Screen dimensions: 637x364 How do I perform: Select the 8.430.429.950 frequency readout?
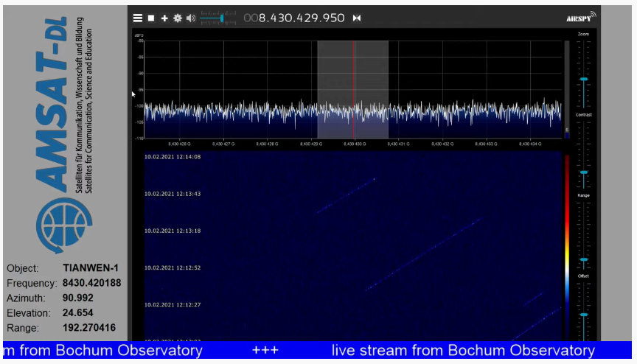(x=294, y=18)
